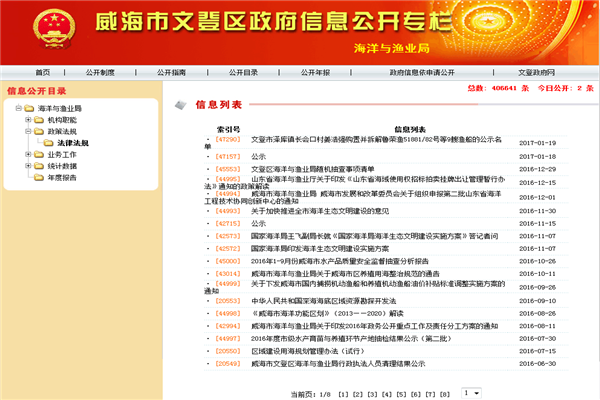Screen dimensions: 600x400
Task: Open the page number dropdown
Action: [x=470, y=393]
